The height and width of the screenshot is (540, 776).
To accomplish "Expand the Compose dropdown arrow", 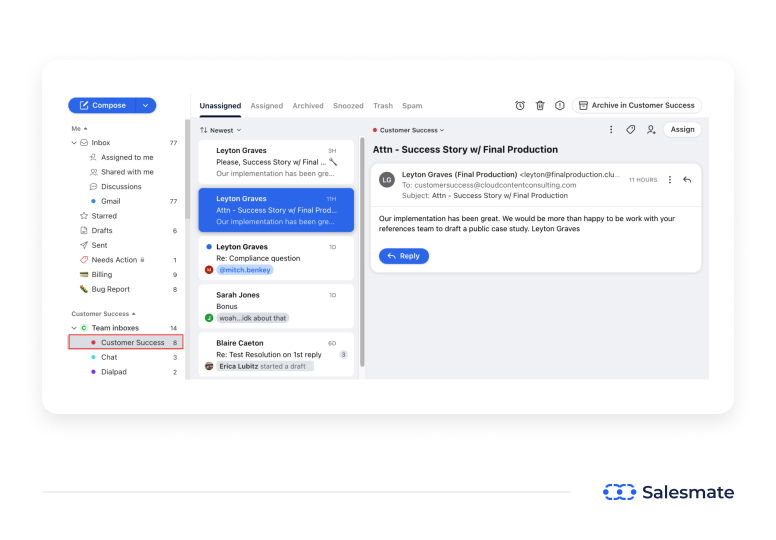I will tap(146, 105).
